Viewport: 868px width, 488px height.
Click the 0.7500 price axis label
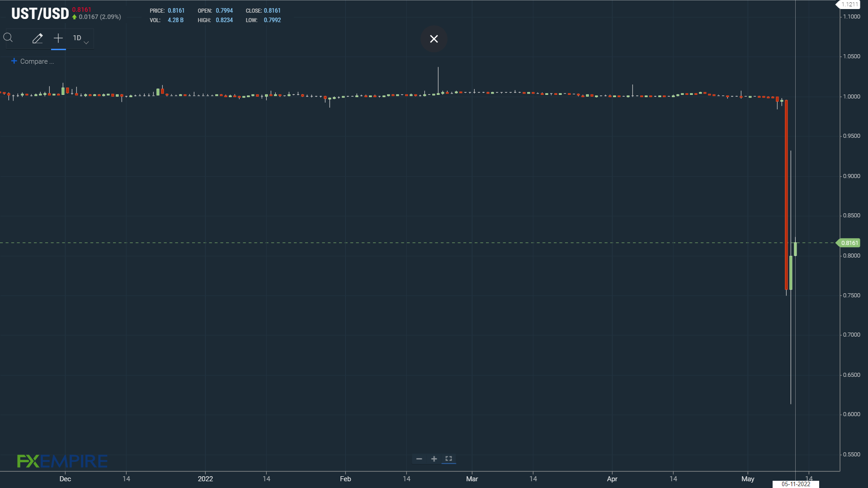point(852,296)
